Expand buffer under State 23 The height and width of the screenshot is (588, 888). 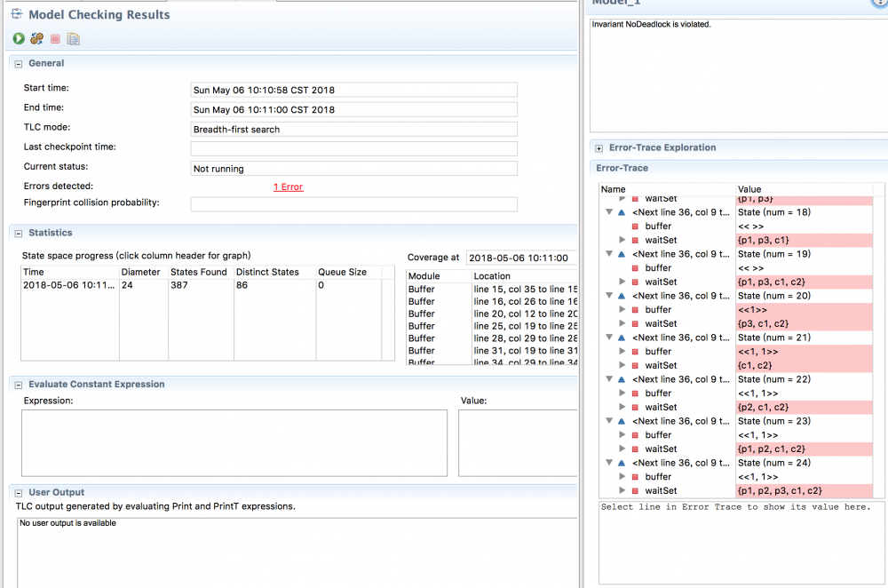coord(622,435)
